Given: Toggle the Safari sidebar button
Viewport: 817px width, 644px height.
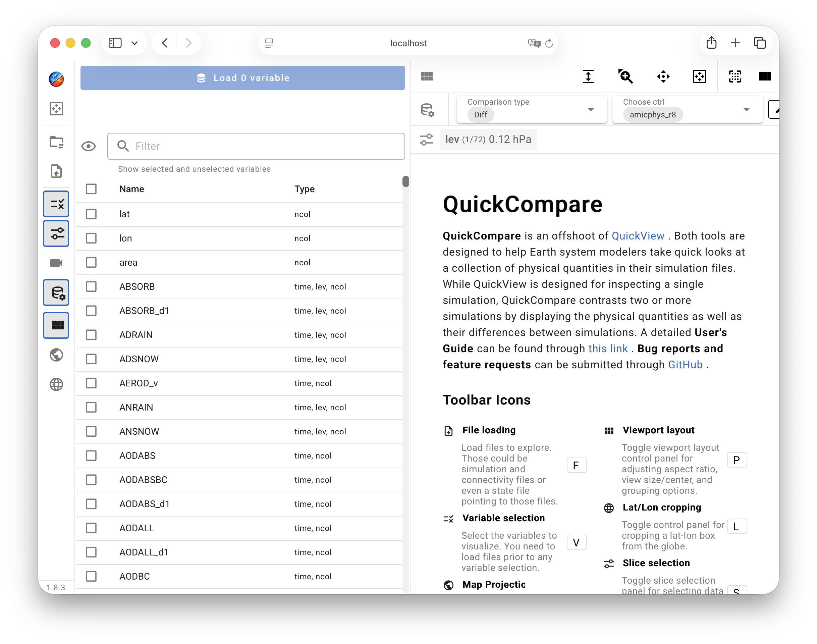Looking at the screenshot, I should coord(115,43).
